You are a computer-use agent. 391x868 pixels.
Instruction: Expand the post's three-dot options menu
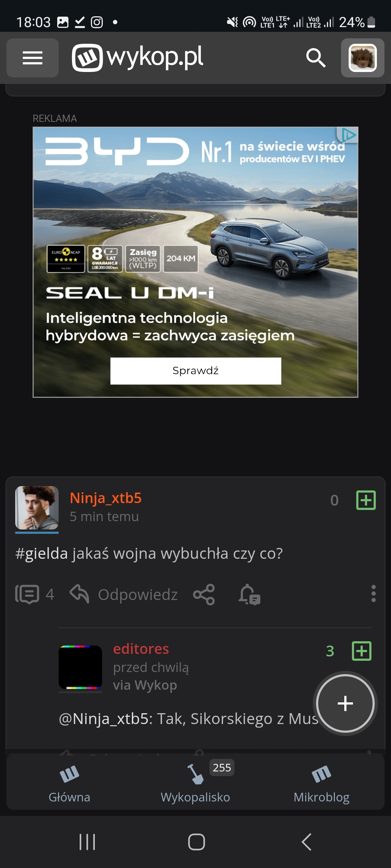[x=373, y=593]
